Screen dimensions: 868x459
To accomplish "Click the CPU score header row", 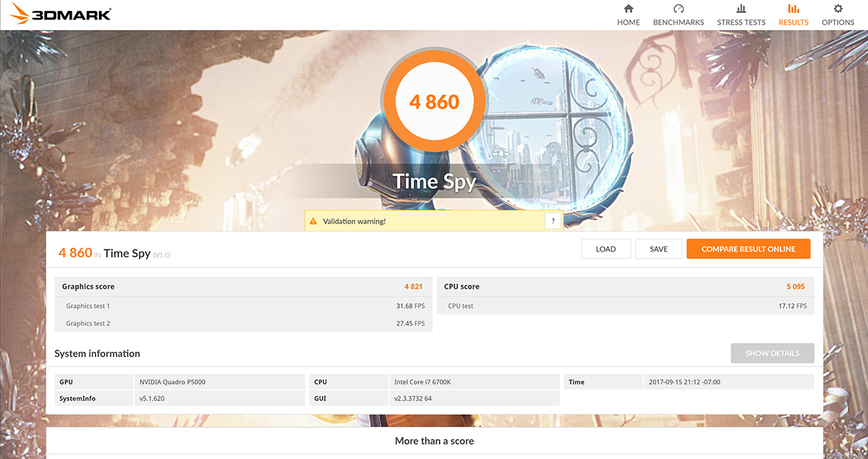I will click(x=625, y=286).
